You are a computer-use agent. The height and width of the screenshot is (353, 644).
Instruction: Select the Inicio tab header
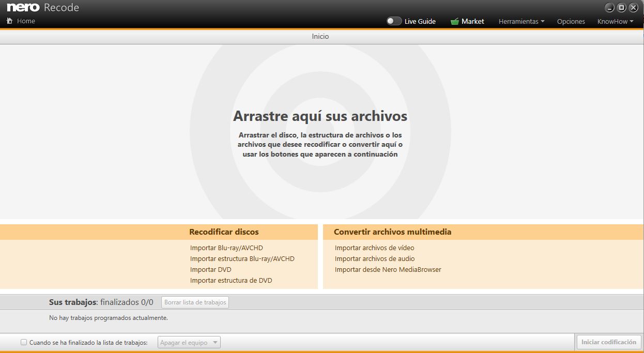coord(320,37)
